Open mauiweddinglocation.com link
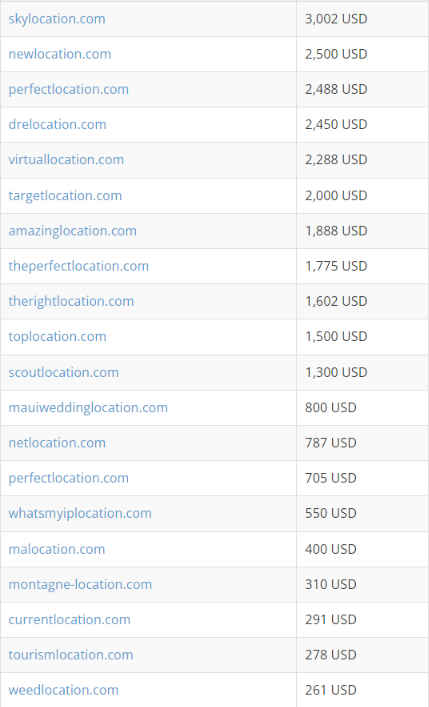The height and width of the screenshot is (707, 429). [x=88, y=408]
